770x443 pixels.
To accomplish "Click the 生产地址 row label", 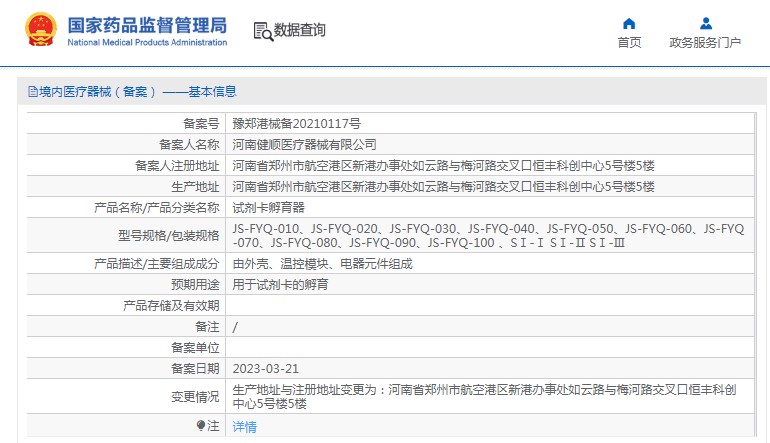I will coord(195,187).
